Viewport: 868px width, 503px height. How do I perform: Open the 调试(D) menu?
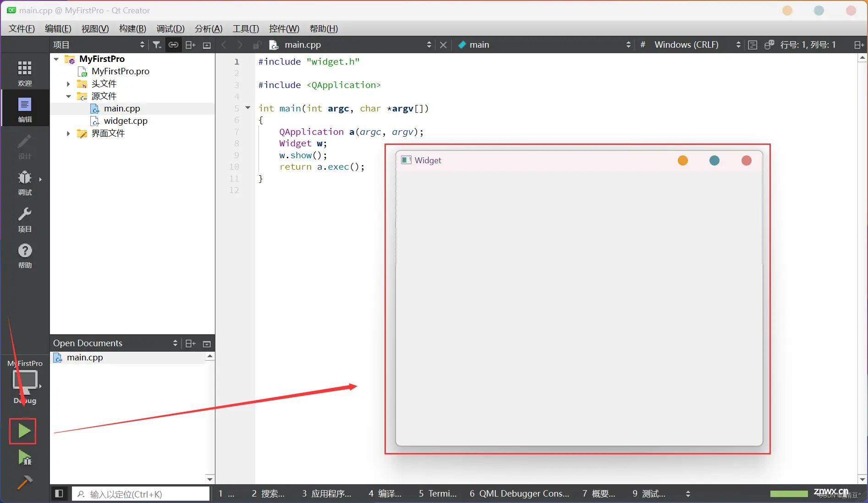[170, 29]
